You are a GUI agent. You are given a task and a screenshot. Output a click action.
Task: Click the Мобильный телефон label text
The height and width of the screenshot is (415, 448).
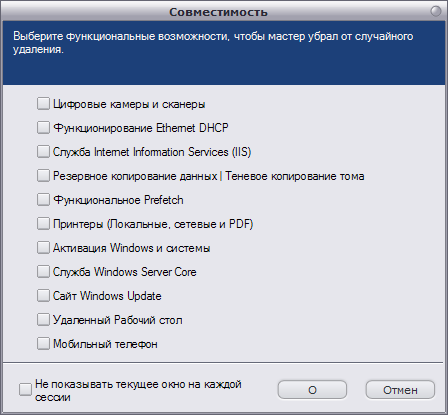click(x=105, y=344)
